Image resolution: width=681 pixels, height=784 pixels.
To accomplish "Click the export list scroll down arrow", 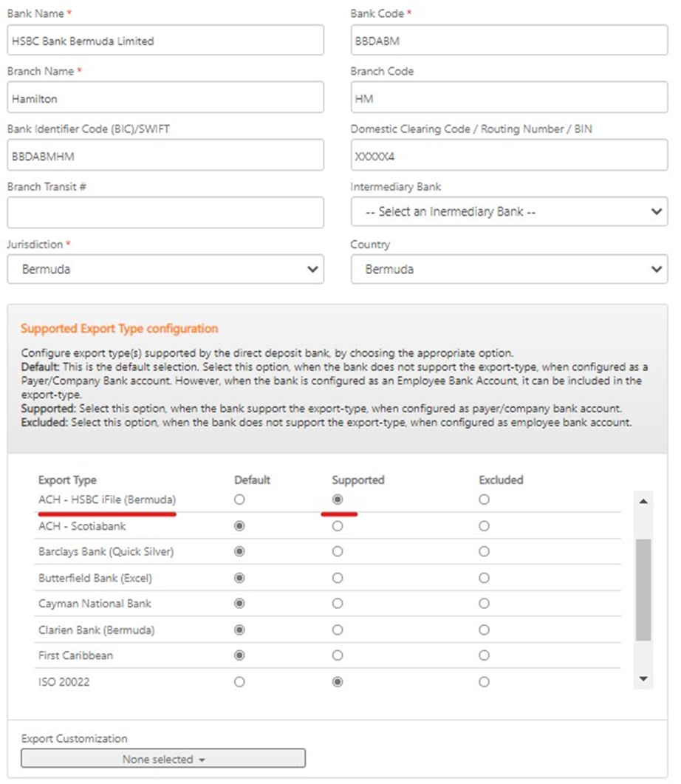I will coord(643,679).
